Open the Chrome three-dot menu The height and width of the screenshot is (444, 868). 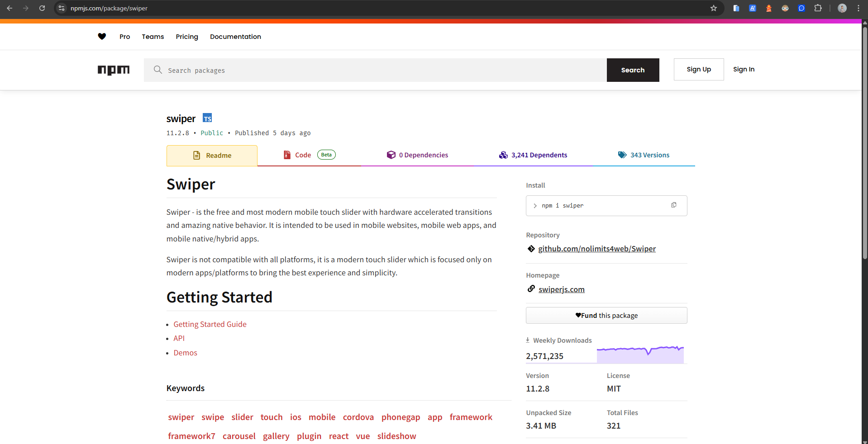[858, 8]
